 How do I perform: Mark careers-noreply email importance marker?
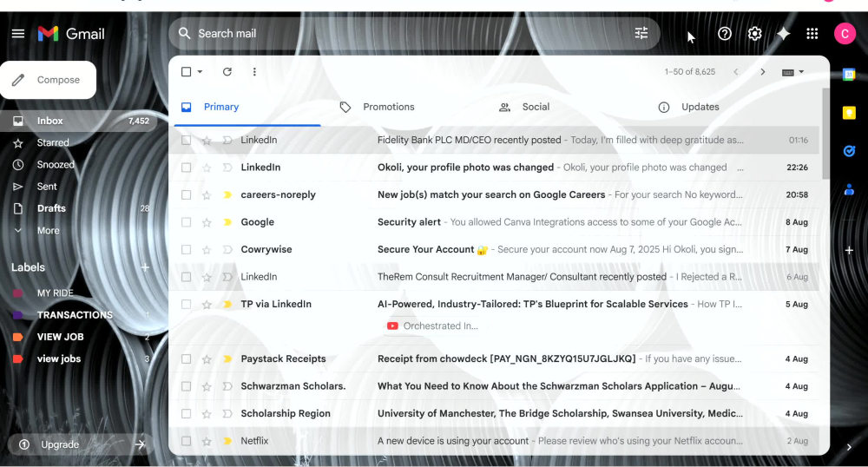227,194
